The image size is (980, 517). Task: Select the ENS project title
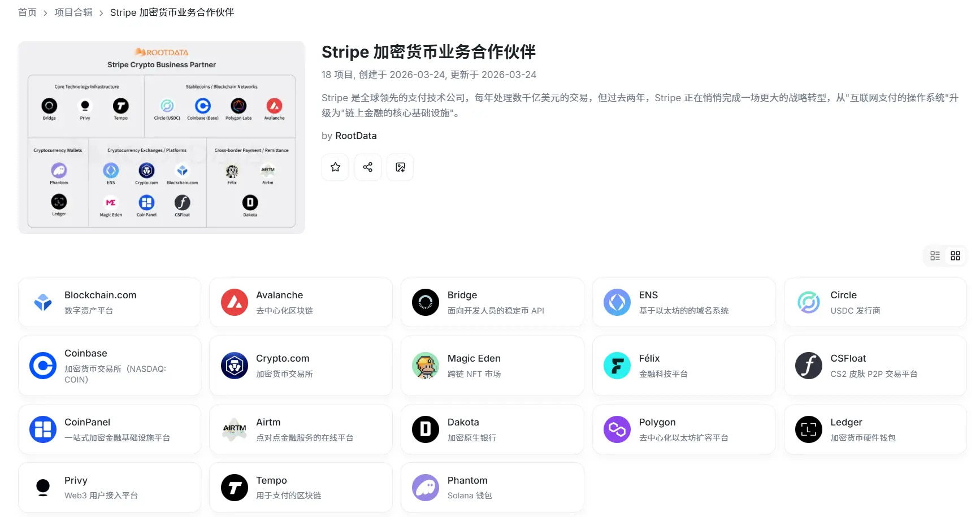[648, 295]
